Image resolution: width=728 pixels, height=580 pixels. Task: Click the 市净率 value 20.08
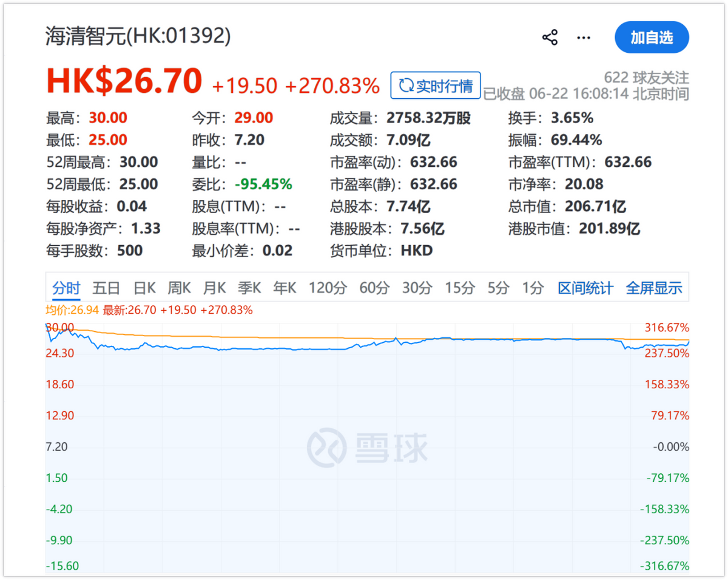pyautogui.click(x=584, y=184)
